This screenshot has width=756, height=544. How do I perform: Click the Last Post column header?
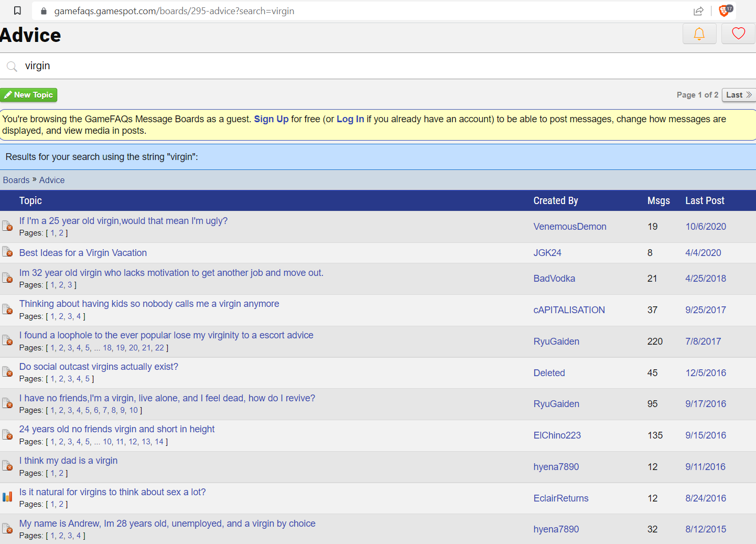coord(705,200)
